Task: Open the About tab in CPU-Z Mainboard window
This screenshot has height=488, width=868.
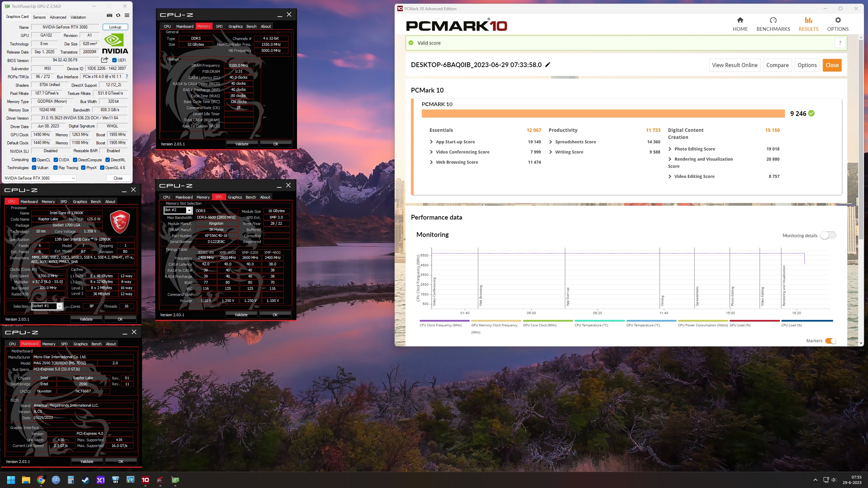Action: coord(111,344)
